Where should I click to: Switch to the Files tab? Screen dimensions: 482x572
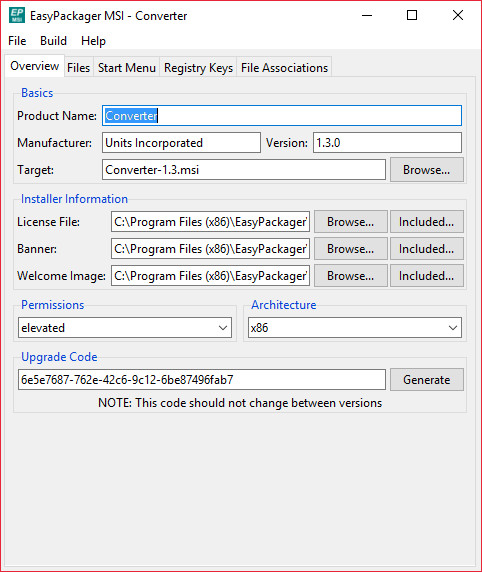(x=78, y=68)
